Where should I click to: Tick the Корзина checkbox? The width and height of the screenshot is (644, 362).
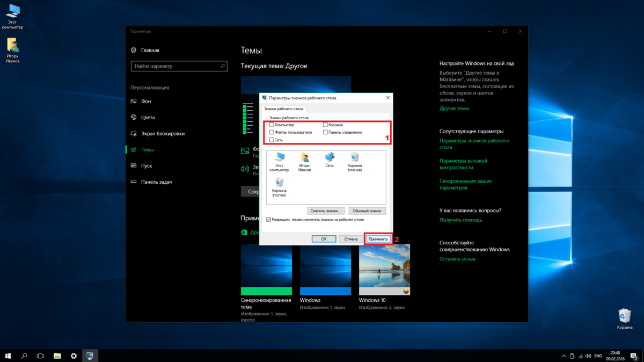coord(325,125)
